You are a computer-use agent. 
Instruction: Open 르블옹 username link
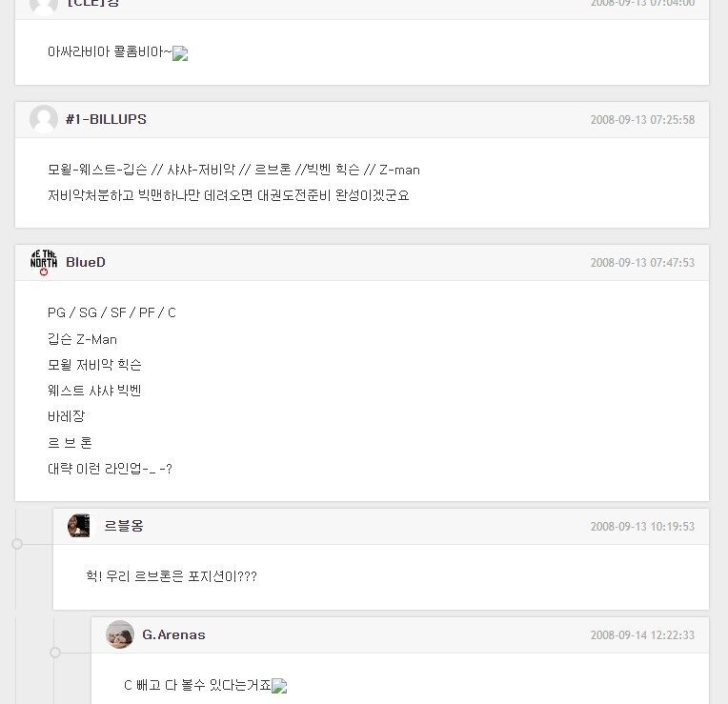pyautogui.click(x=124, y=526)
